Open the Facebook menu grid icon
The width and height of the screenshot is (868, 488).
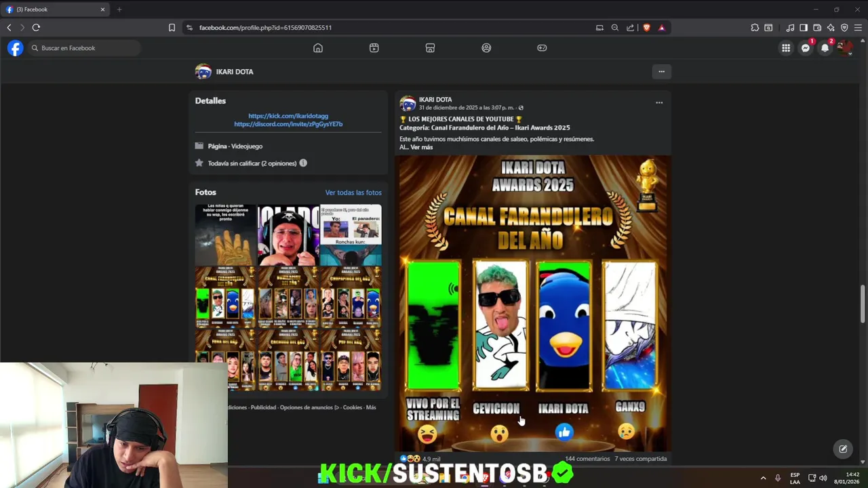click(786, 48)
